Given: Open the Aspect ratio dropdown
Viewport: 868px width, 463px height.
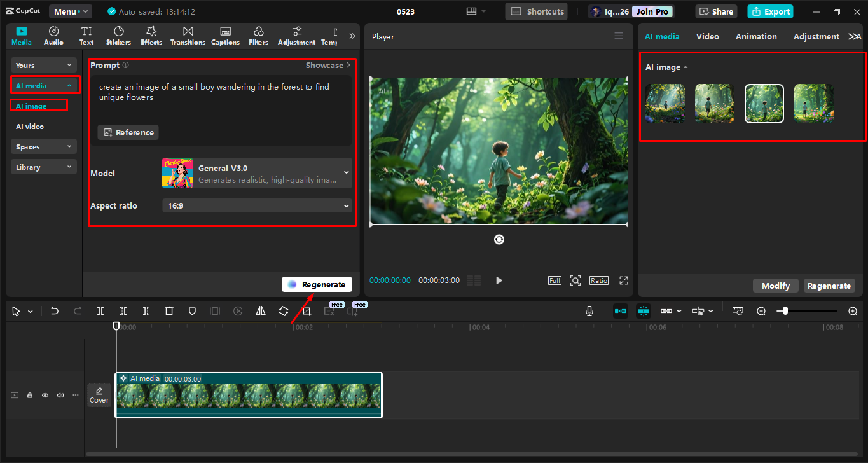Looking at the screenshot, I should [257, 205].
